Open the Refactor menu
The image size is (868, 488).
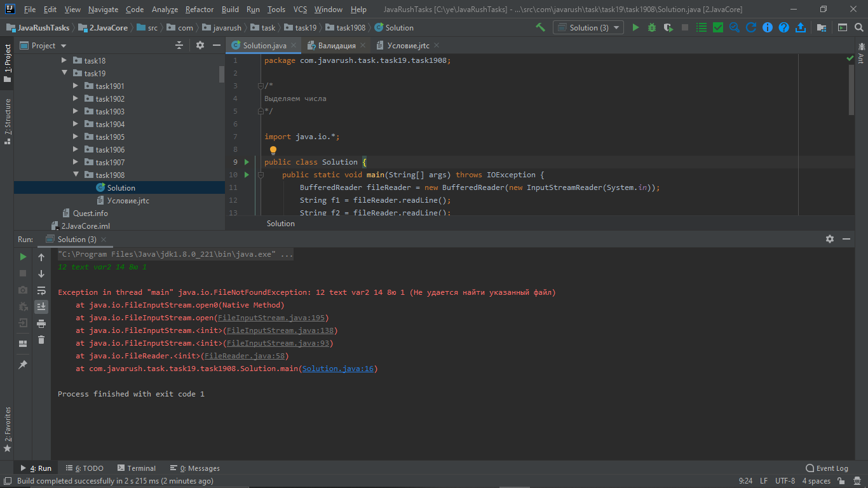200,10
